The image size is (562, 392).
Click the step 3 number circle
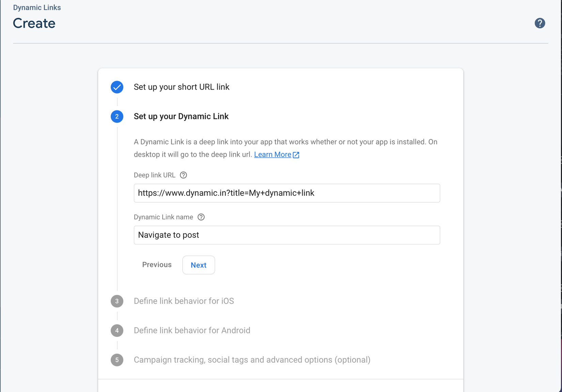click(x=117, y=301)
